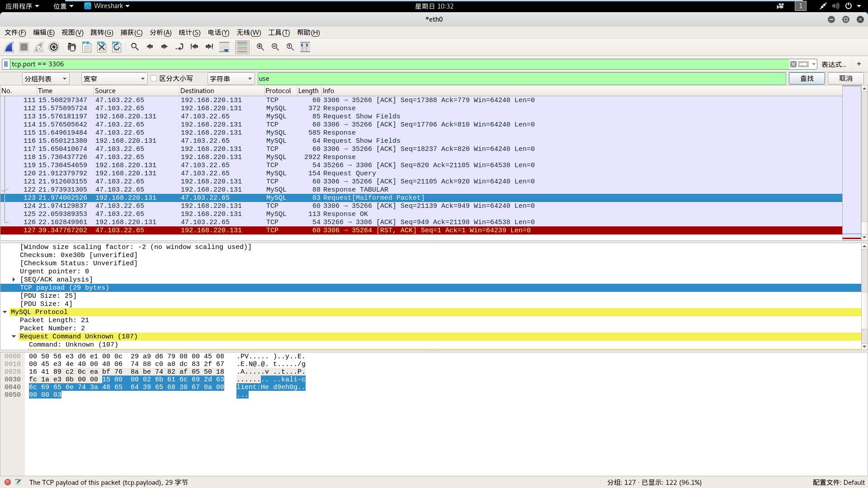Click the 取消 cancel button

pyautogui.click(x=845, y=79)
